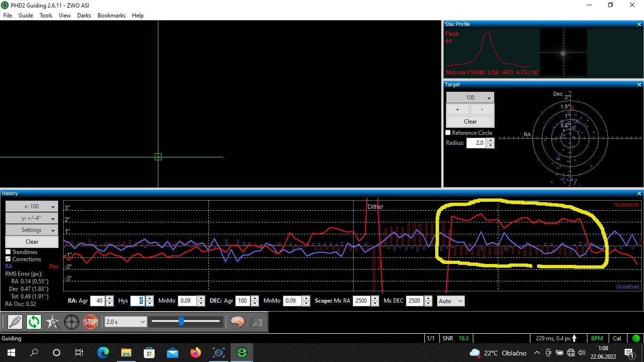Open the Auto Dec guide mode dropdown
The width and height of the screenshot is (644, 362).
coord(451,301)
